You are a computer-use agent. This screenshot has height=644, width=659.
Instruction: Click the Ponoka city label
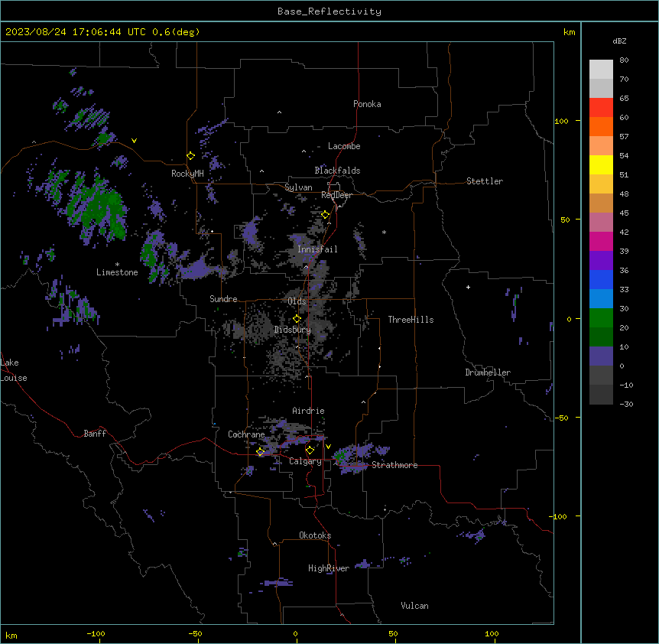point(367,104)
